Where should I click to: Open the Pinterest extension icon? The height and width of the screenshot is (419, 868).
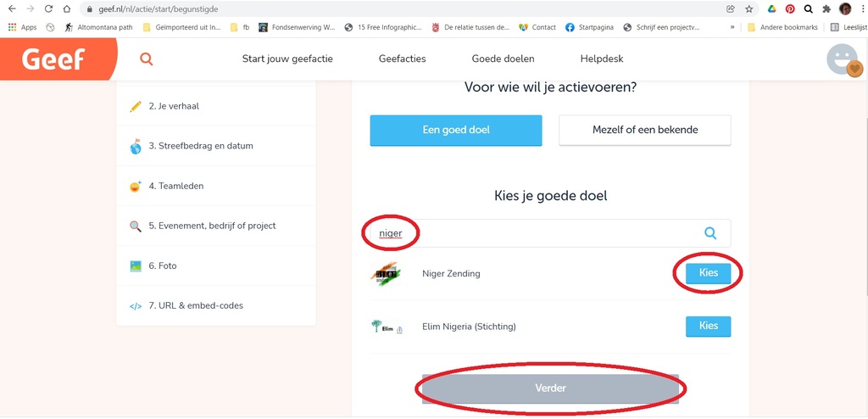tap(790, 9)
